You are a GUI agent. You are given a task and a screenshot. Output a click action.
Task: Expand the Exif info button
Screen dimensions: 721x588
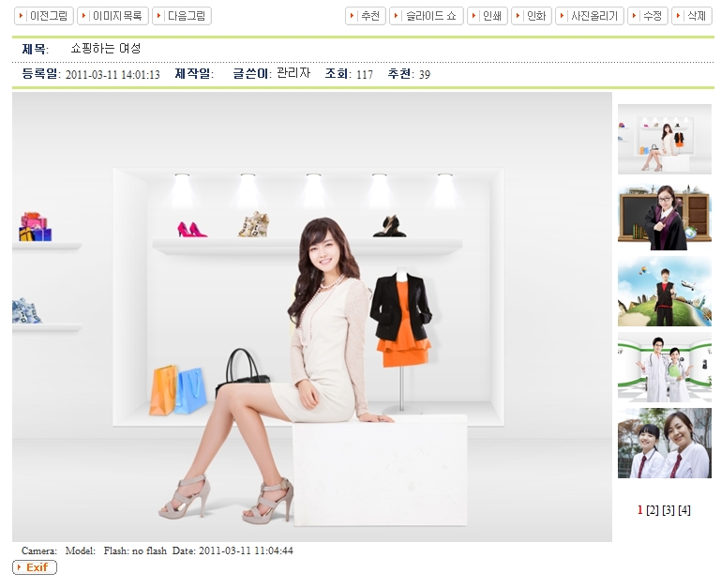tap(35, 567)
